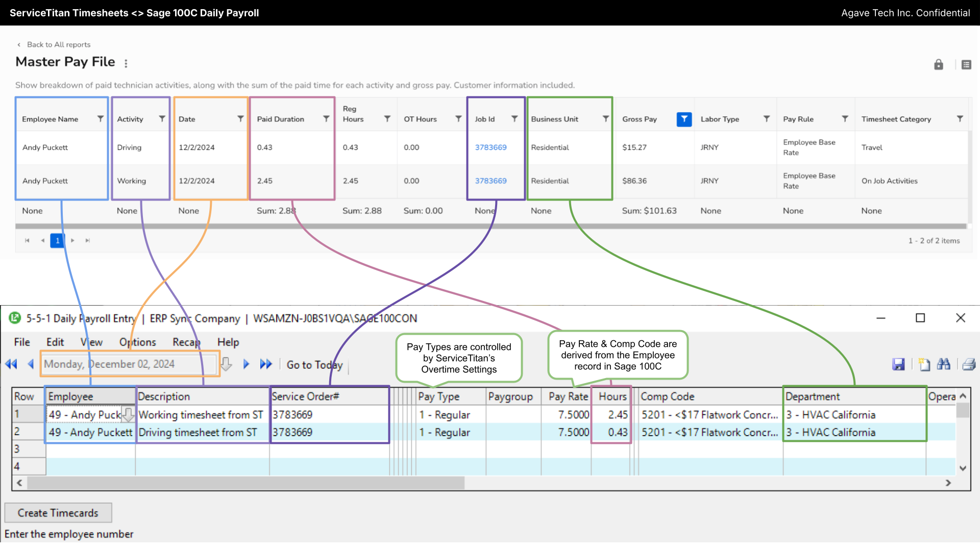This screenshot has width=980, height=551.
Task: Click the '49 - Andy Puckett' employee cell
Action: pos(90,432)
